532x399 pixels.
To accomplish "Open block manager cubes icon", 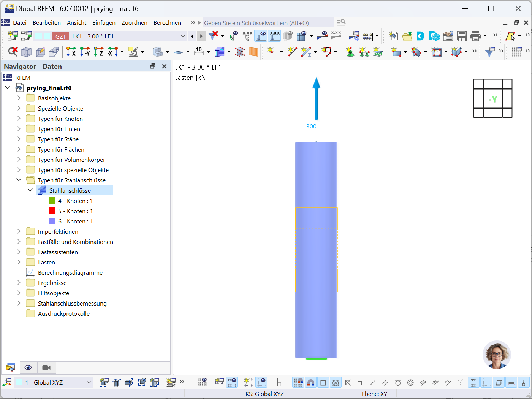I will [434, 36].
